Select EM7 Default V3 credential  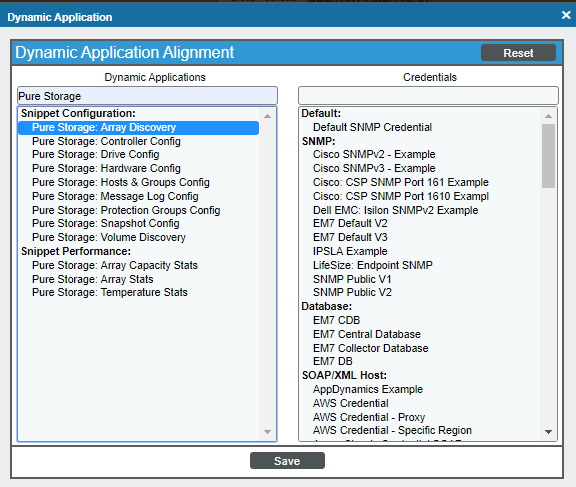click(350, 238)
